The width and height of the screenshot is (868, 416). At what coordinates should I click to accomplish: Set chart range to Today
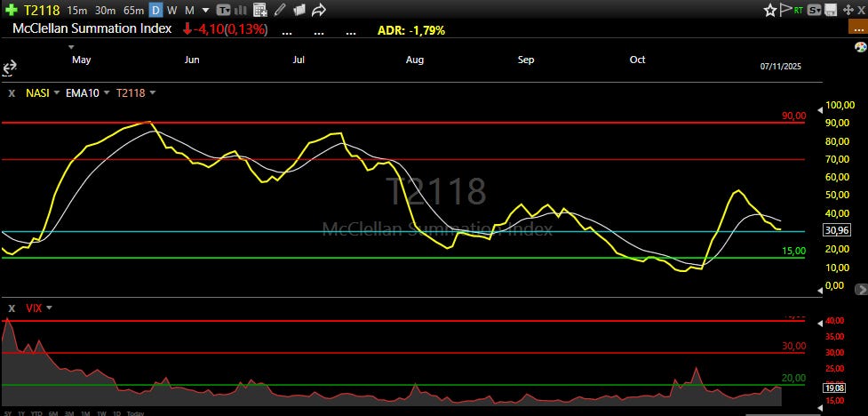point(136,413)
